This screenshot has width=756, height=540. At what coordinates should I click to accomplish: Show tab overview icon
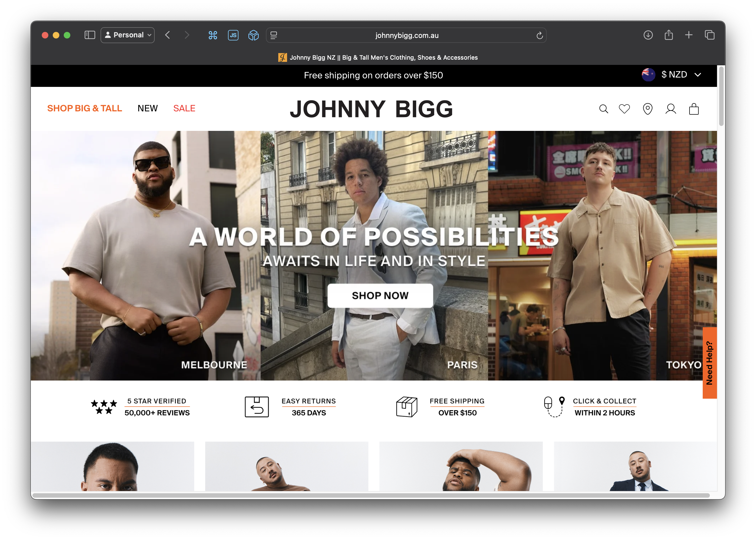pos(710,35)
